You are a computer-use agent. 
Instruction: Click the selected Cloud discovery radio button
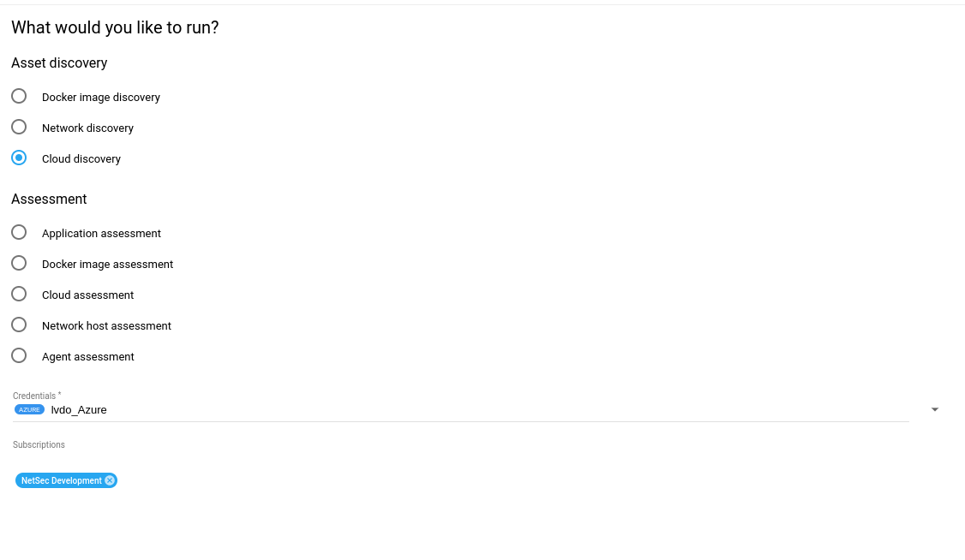point(19,158)
